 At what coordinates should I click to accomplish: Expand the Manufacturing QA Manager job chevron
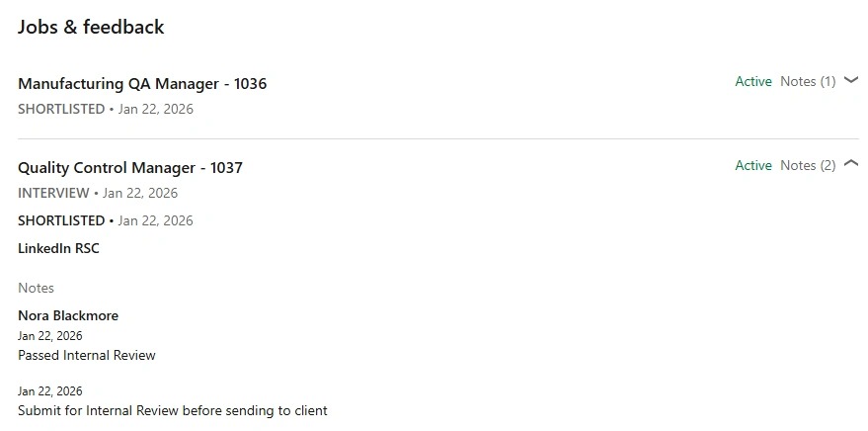coord(852,81)
